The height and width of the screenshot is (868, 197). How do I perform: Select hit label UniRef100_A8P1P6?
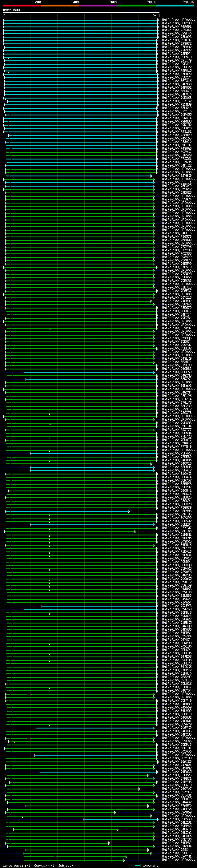pos(177,396)
